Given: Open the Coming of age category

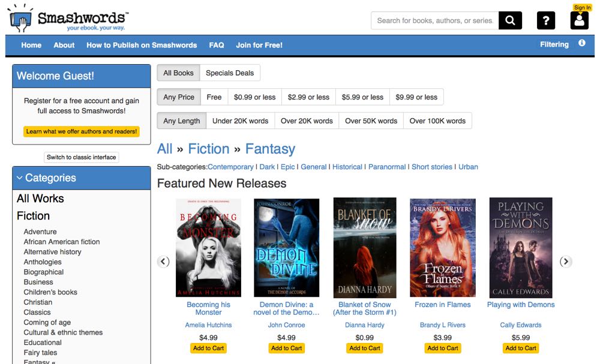Looking at the screenshot, I should click(47, 323).
